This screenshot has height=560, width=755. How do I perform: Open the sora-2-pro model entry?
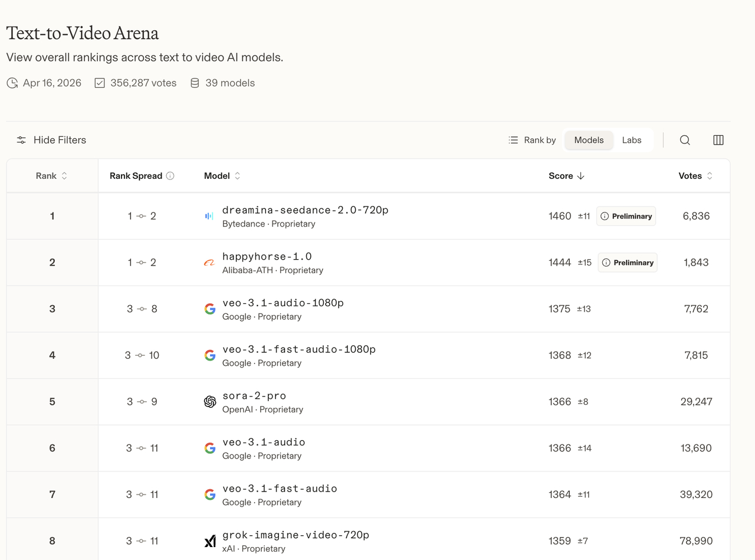click(x=254, y=396)
